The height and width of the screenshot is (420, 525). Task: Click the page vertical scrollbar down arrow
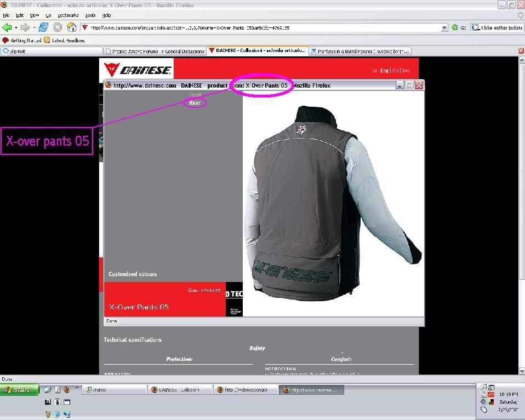(x=522, y=371)
